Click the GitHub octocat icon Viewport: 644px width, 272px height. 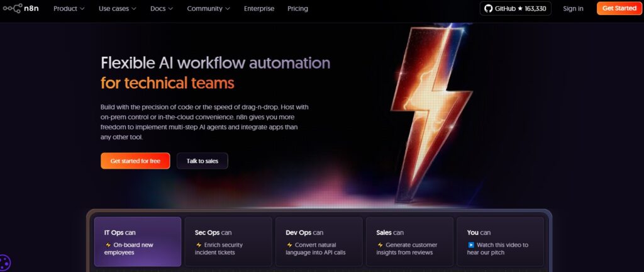click(x=489, y=9)
